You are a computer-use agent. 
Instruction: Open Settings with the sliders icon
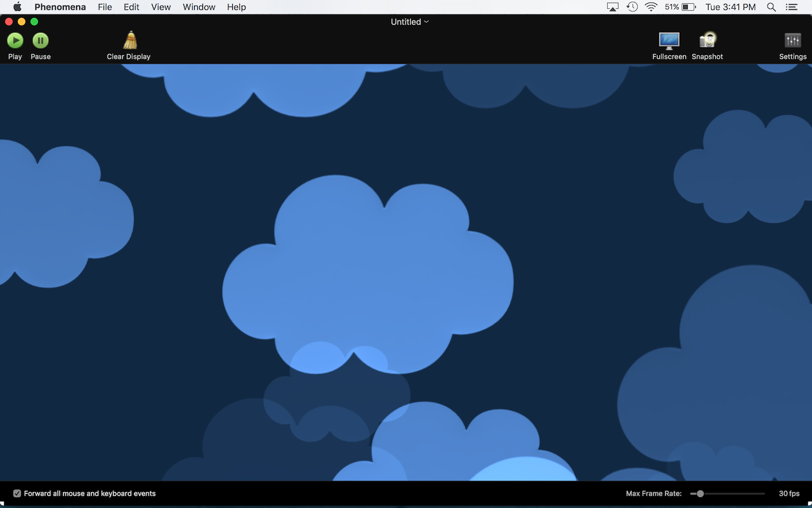793,40
